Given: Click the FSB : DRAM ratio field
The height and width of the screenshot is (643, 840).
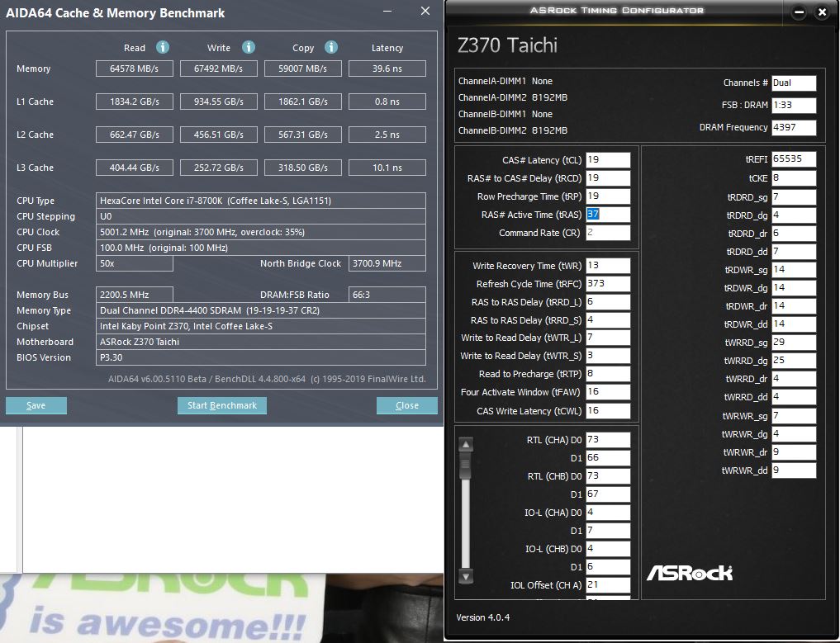Looking at the screenshot, I should tap(794, 106).
